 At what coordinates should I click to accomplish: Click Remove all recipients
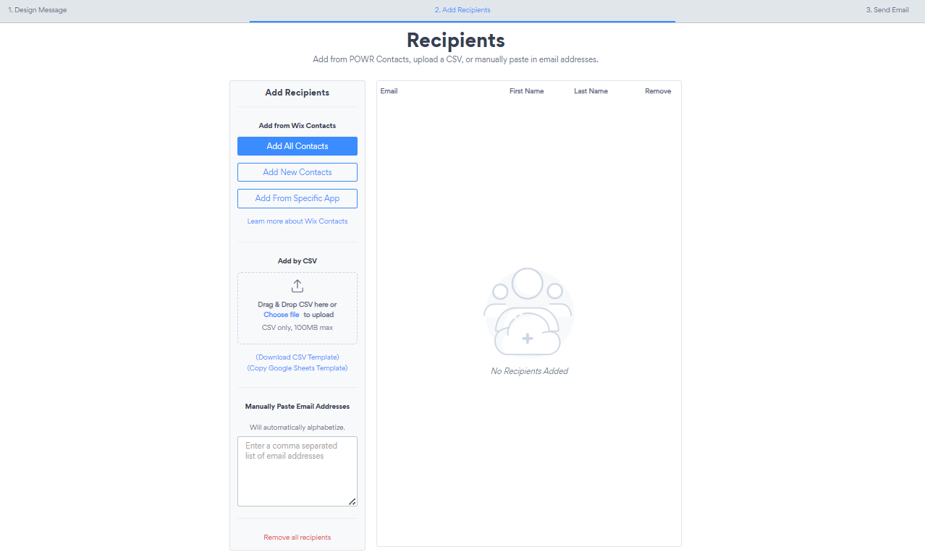[x=297, y=538]
